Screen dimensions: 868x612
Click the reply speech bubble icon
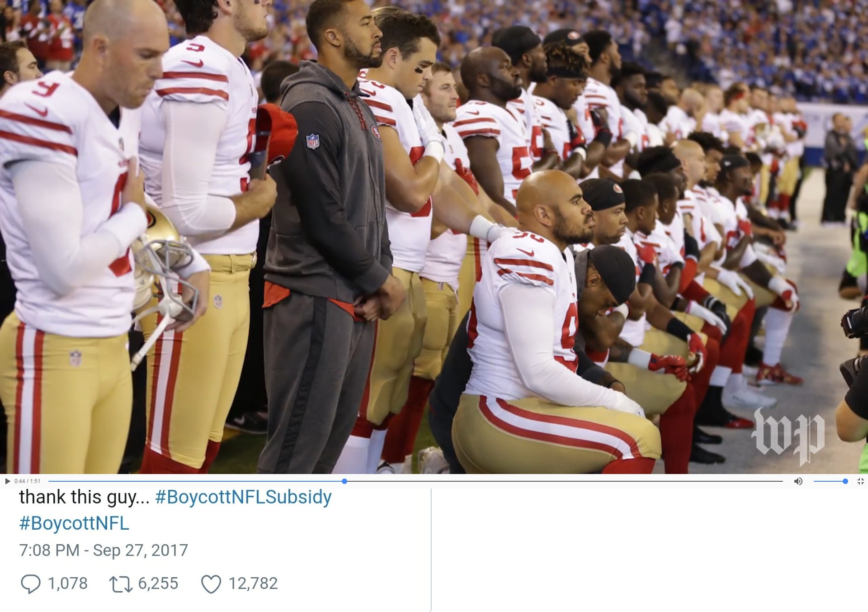(x=31, y=584)
